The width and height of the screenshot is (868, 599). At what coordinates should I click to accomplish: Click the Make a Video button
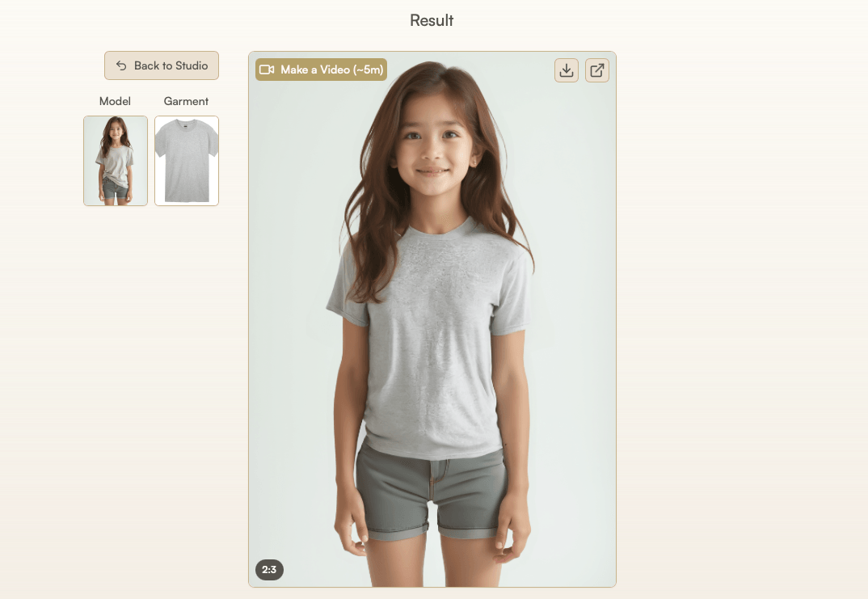[321, 70]
